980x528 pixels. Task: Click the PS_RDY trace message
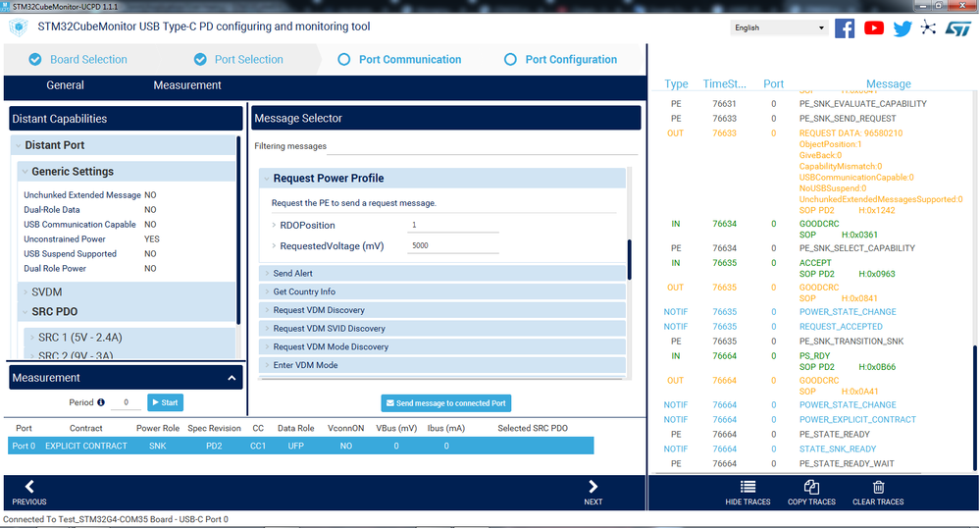click(x=814, y=356)
